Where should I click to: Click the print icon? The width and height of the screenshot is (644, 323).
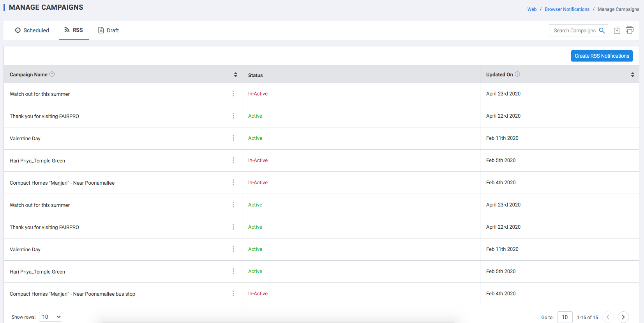(x=630, y=30)
